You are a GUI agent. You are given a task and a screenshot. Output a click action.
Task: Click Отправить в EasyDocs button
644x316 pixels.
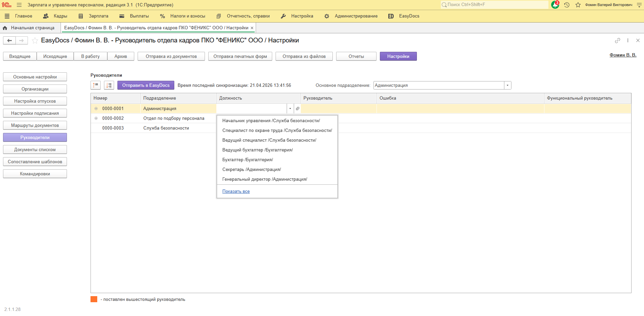(x=146, y=85)
